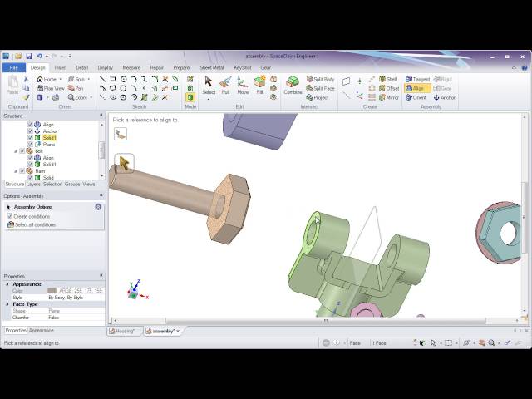Image resolution: width=532 pixels, height=399 pixels.
Task: Click the Undo icon
Action: (40, 56)
